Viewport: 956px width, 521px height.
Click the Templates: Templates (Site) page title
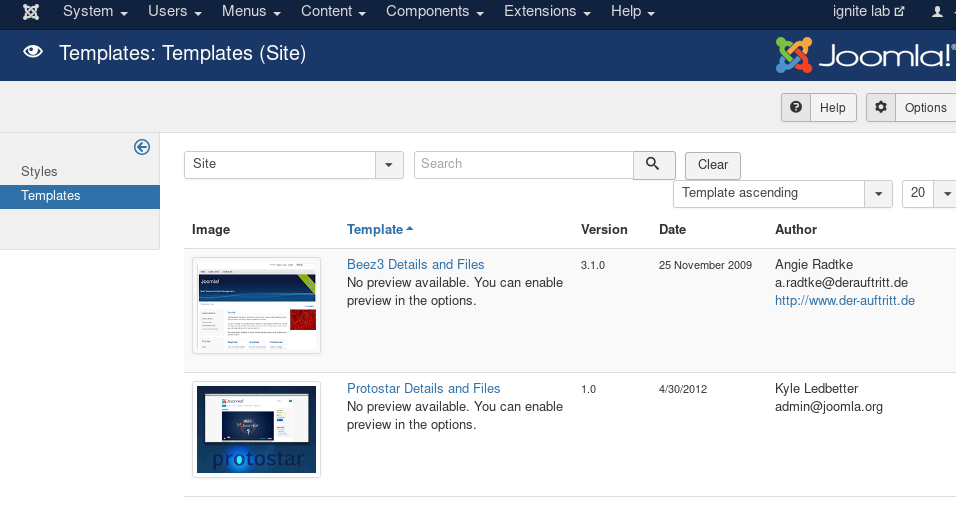(x=182, y=53)
